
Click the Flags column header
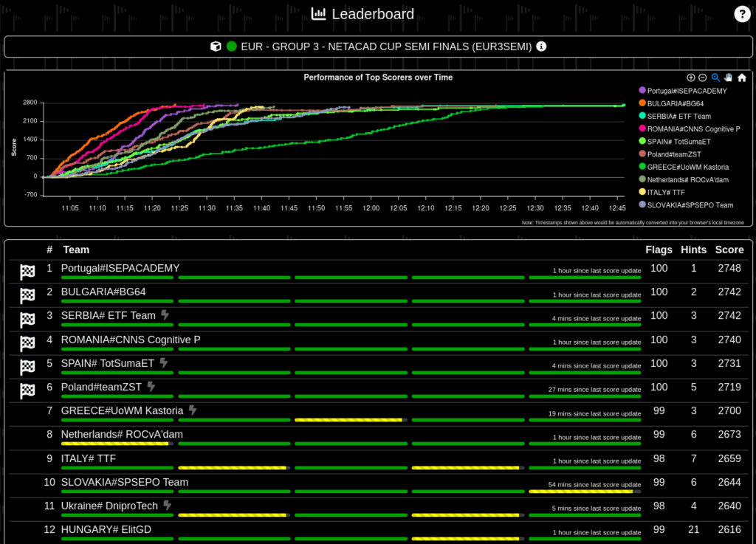point(659,249)
